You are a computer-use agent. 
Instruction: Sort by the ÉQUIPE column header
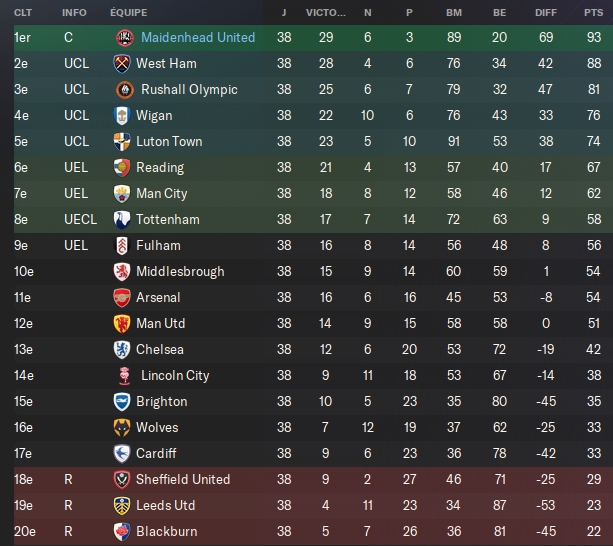point(128,13)
